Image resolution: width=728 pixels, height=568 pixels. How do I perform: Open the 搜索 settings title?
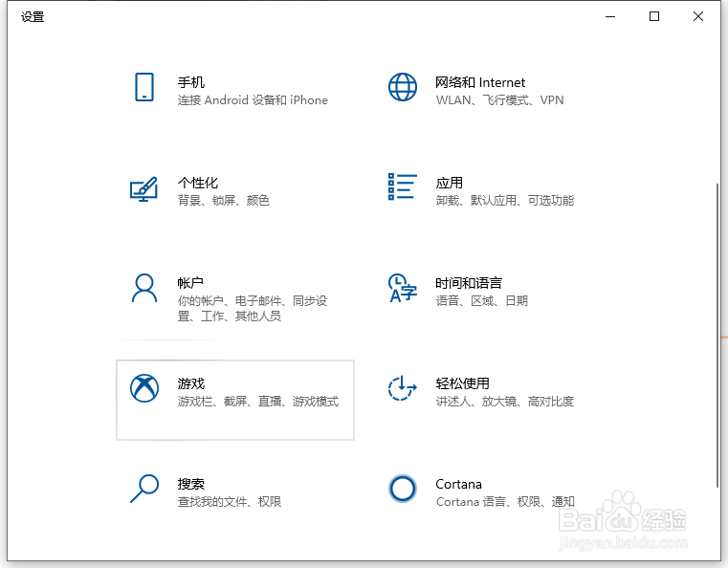coord(191,484)
